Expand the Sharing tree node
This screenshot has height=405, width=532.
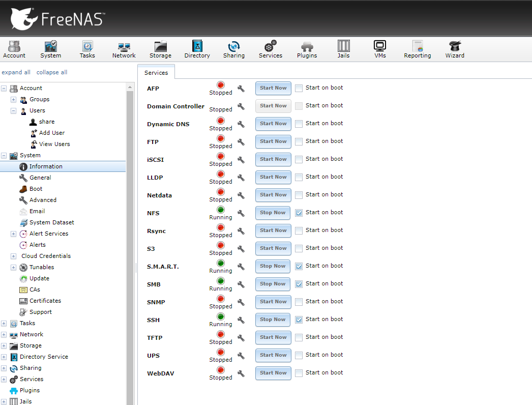4,368
